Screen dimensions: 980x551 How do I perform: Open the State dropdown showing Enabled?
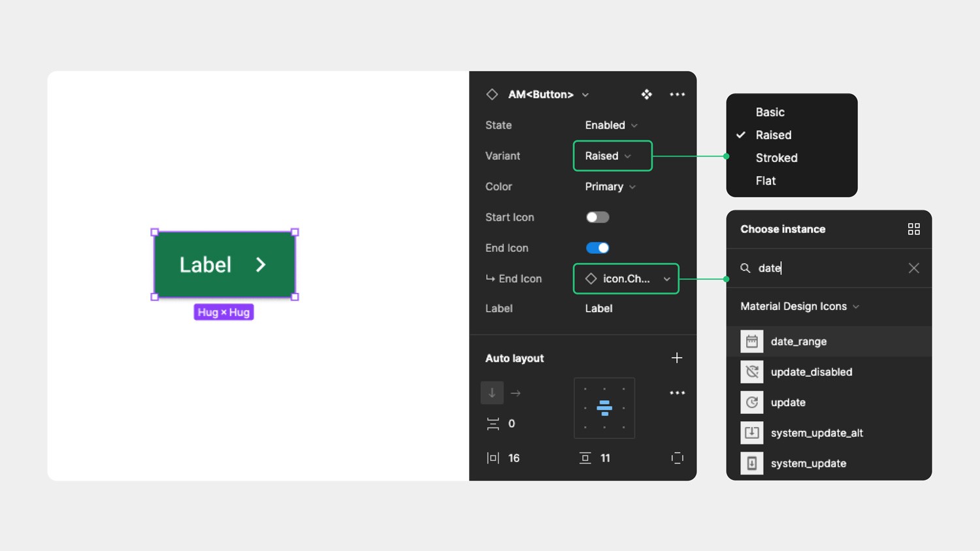610,125
